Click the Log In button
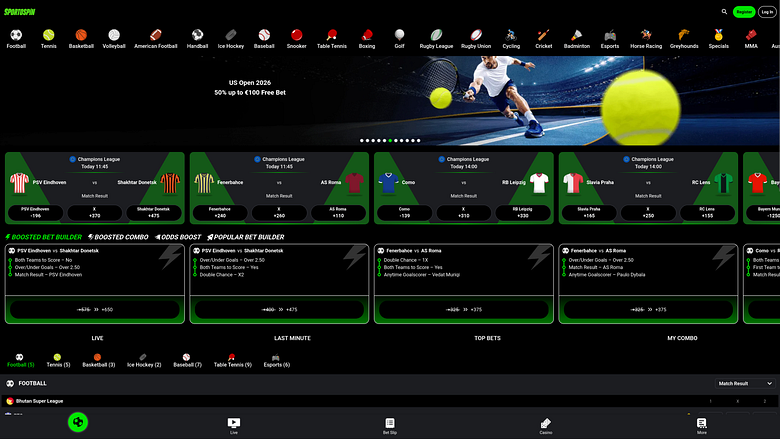 [767, 11]
